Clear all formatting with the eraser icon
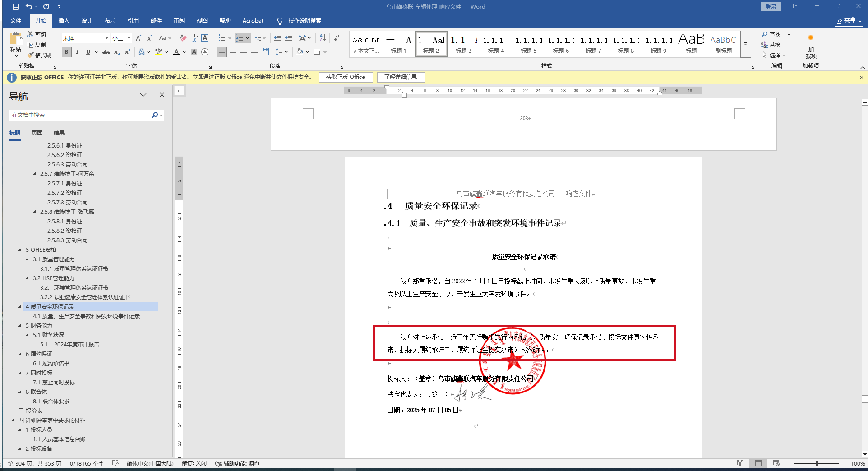The height and width of the screenshot is (471, 868). tap(183, 38)
